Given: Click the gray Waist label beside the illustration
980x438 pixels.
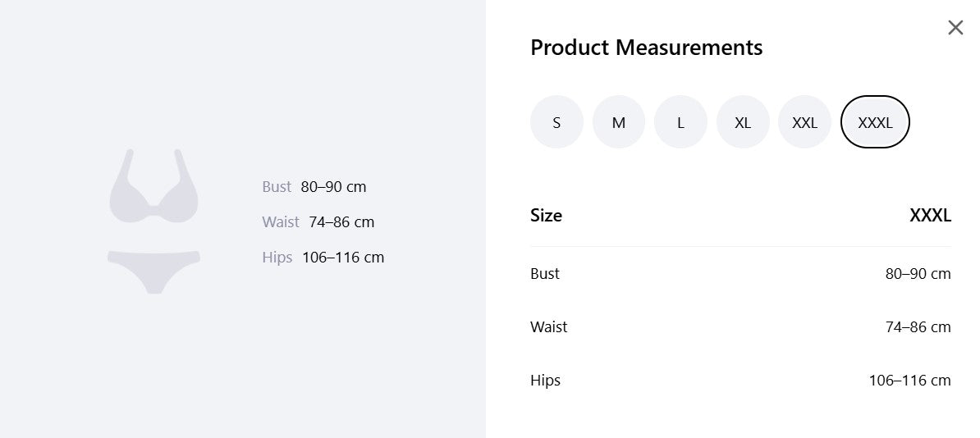Looking at the screenshot, I should (281, 221).
